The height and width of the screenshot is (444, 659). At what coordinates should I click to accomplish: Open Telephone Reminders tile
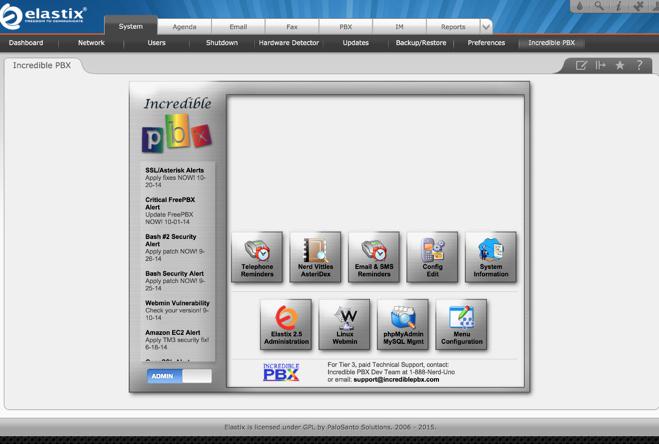pos(257,257)
